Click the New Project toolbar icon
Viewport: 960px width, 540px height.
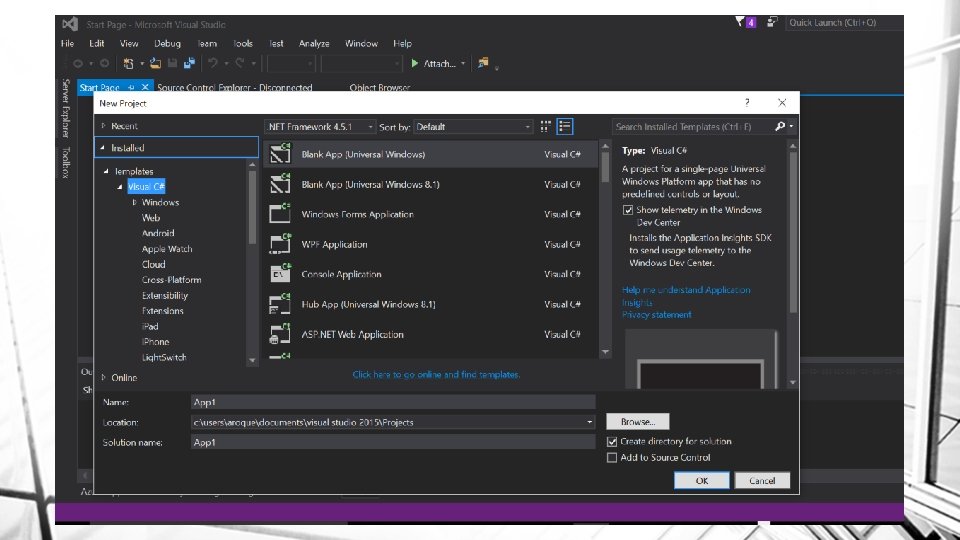point(128,63)
